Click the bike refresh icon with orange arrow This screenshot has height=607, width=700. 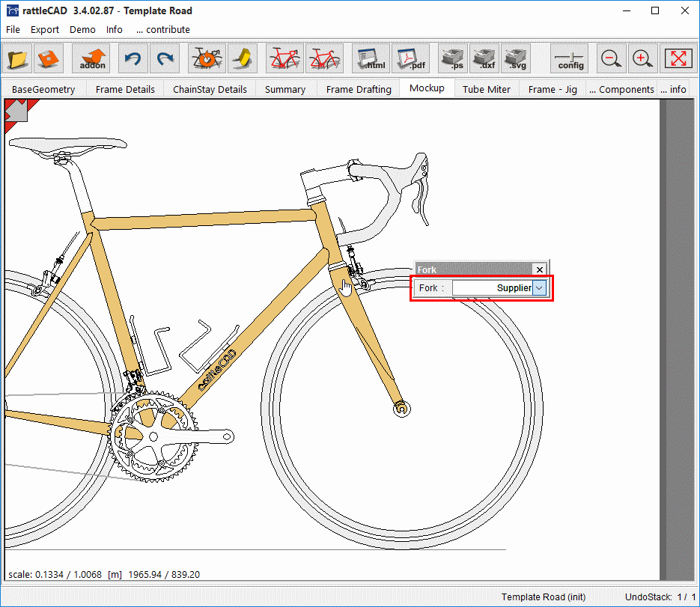pos(207,58)
